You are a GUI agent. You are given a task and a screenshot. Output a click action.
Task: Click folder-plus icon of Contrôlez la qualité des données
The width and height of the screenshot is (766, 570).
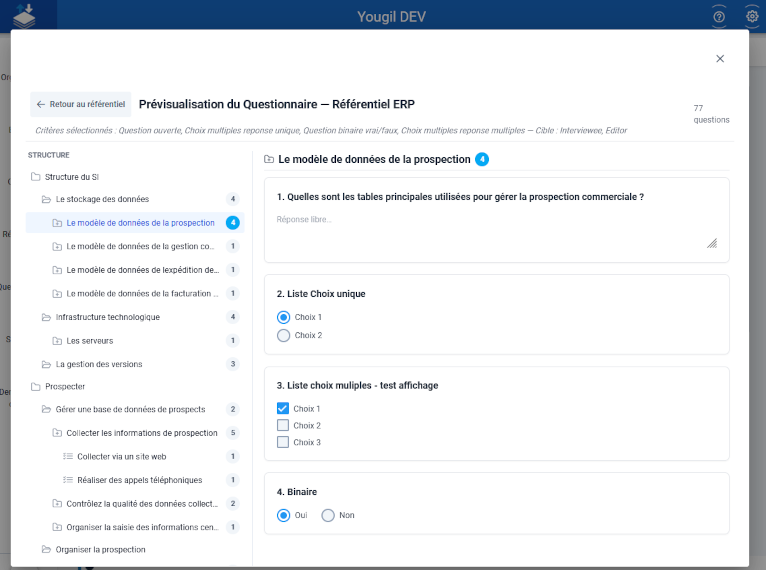[57, 504]
